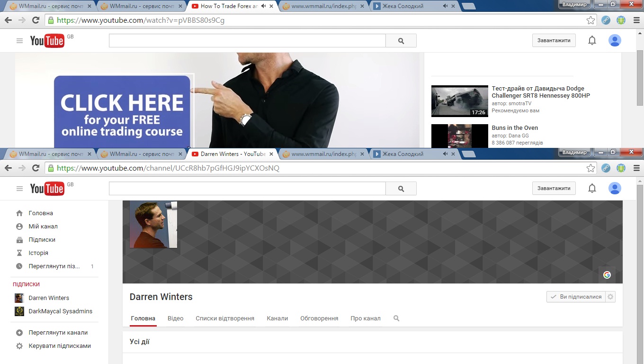Screen dimensions: 644x364
Task: Click the Darren Winters channel name heading
Action: (161, 297)
